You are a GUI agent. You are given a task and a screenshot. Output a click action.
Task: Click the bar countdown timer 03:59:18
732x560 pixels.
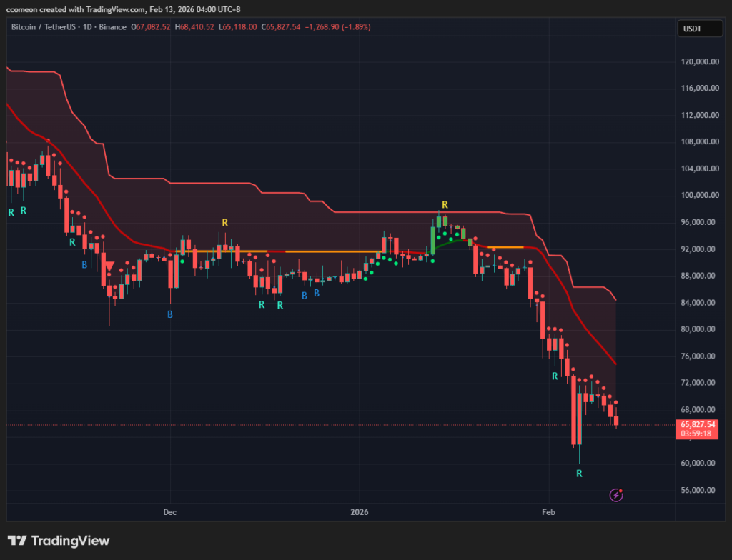(x=698, y=434)
